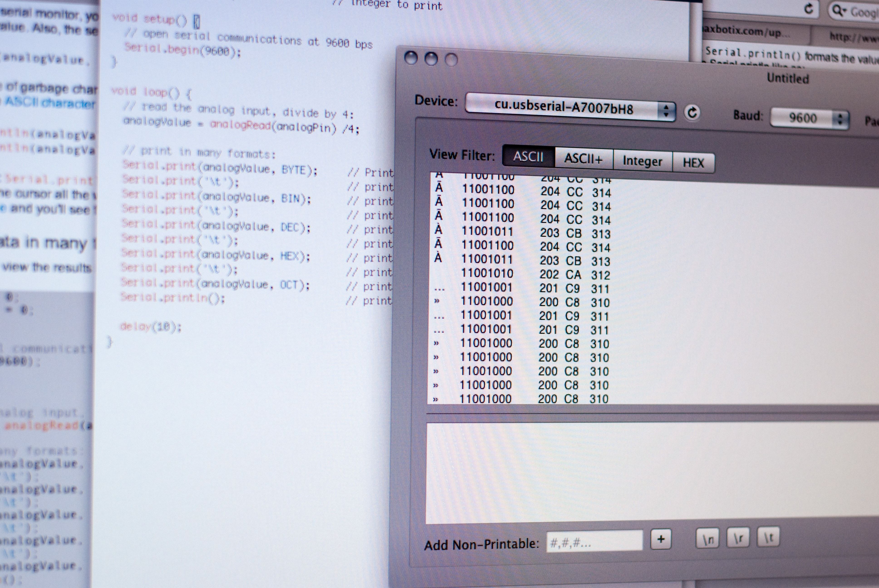Viewport: 879px width, 588px height.
Task: Close the Untitled serial window
Action: tap(411, 58)
